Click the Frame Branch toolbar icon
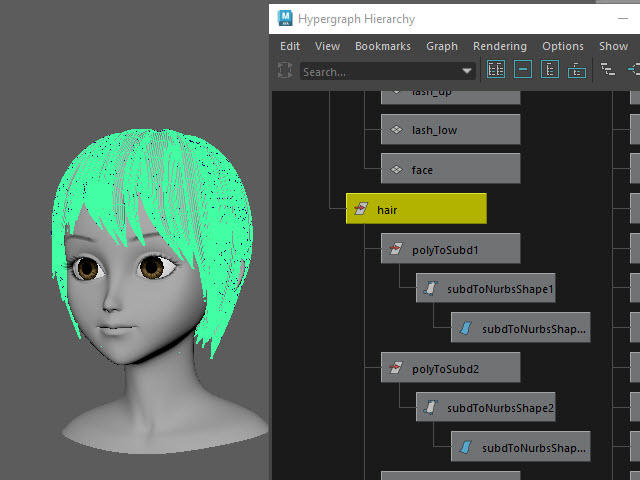 [577, 70]
